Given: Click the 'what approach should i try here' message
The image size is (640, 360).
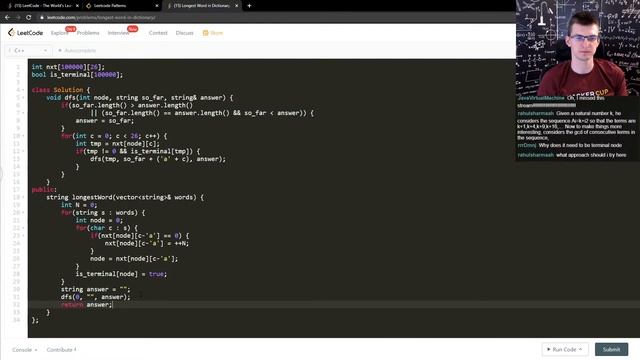Looking at the screenshot, I should (x=591, y=155).
